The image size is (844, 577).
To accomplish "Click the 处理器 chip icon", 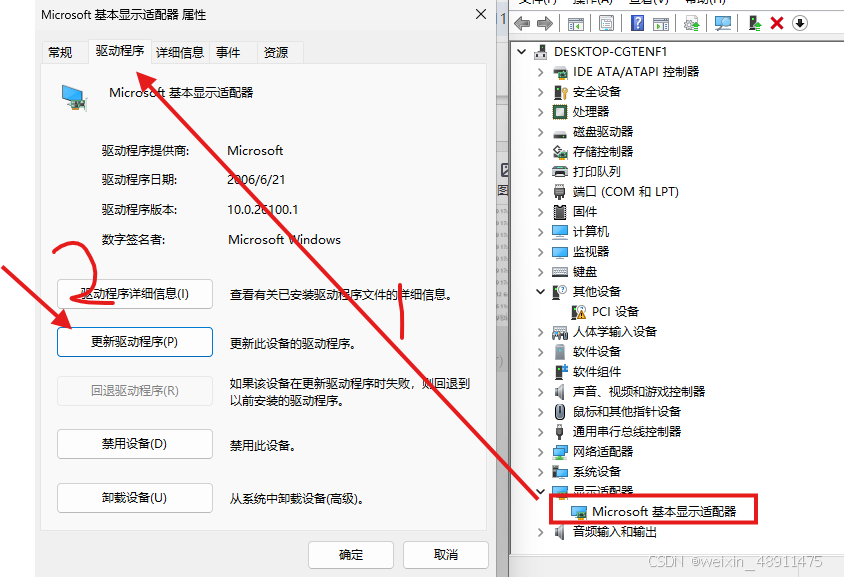I will click(x=560, y=112).
